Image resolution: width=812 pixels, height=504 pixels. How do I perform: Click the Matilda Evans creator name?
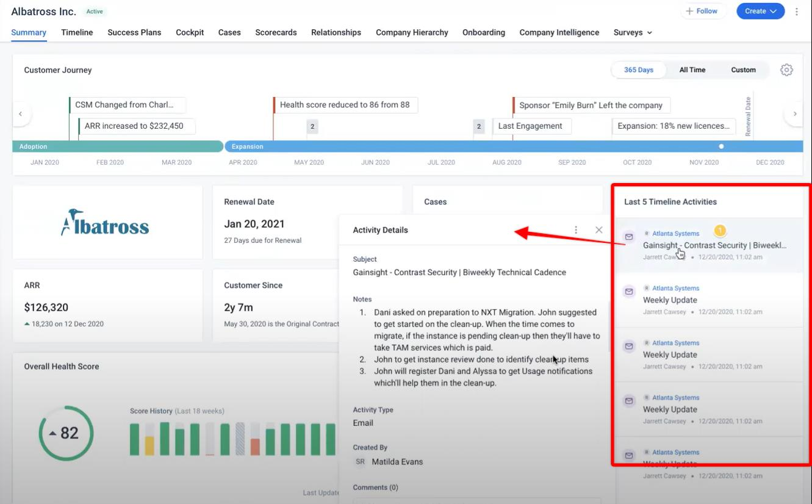pyautogui.click(x=397, y=462)
